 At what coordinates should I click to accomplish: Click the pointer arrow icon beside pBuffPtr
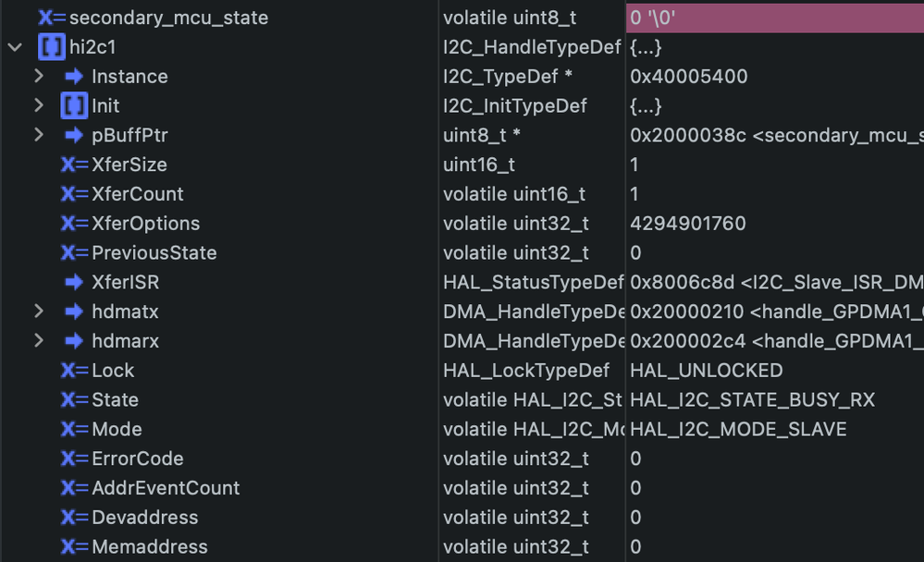73,135
